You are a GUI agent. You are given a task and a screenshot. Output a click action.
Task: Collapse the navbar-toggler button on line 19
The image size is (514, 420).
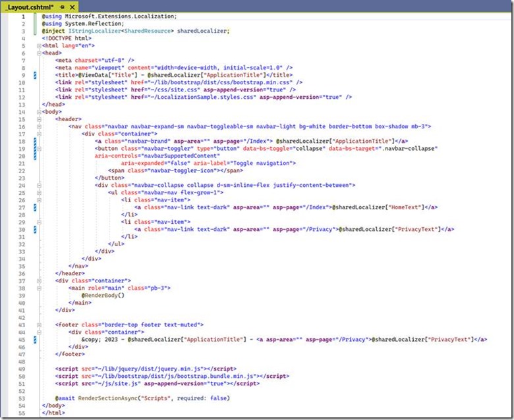[39, 149]
